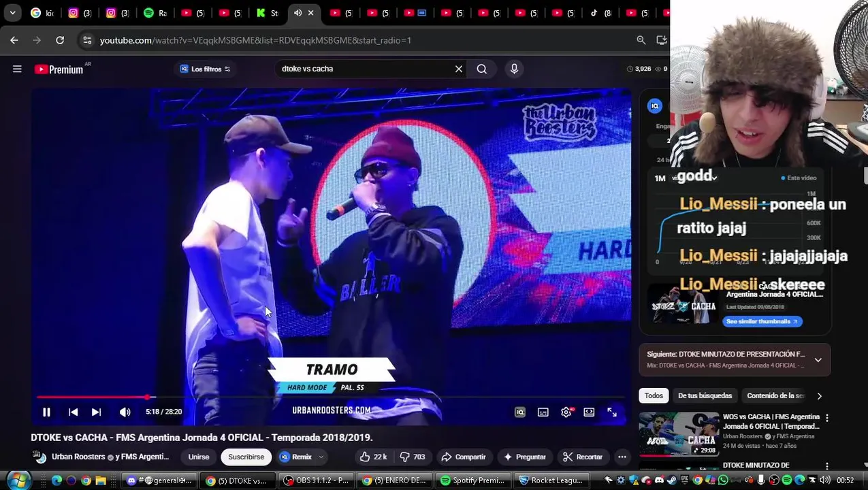Go to YouTube Premium home logo

click(59, 69)
